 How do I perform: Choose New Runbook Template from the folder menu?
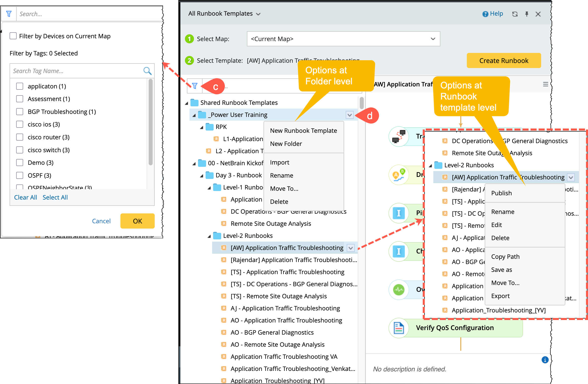303,131
